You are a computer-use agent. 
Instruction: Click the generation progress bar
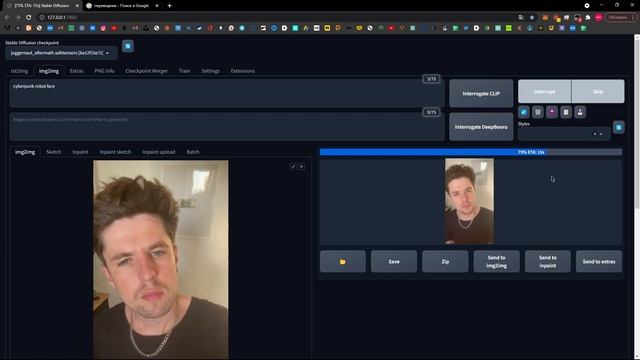coord(471,152)
